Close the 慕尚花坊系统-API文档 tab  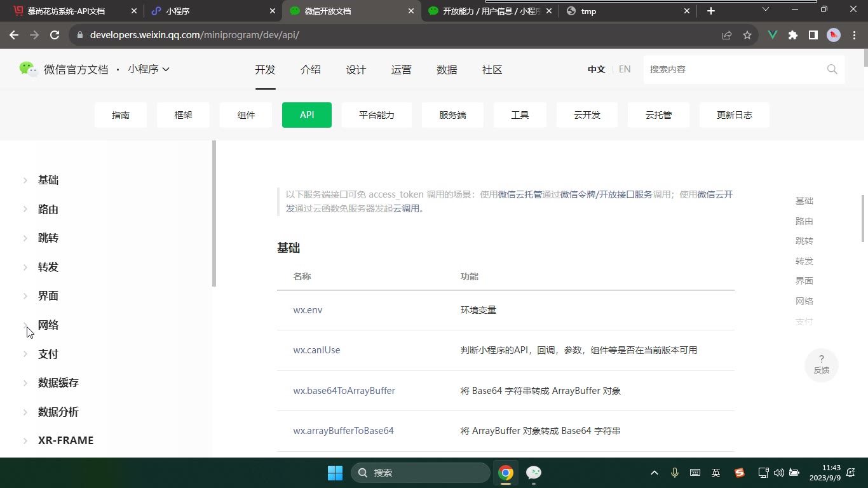(133, 11)
